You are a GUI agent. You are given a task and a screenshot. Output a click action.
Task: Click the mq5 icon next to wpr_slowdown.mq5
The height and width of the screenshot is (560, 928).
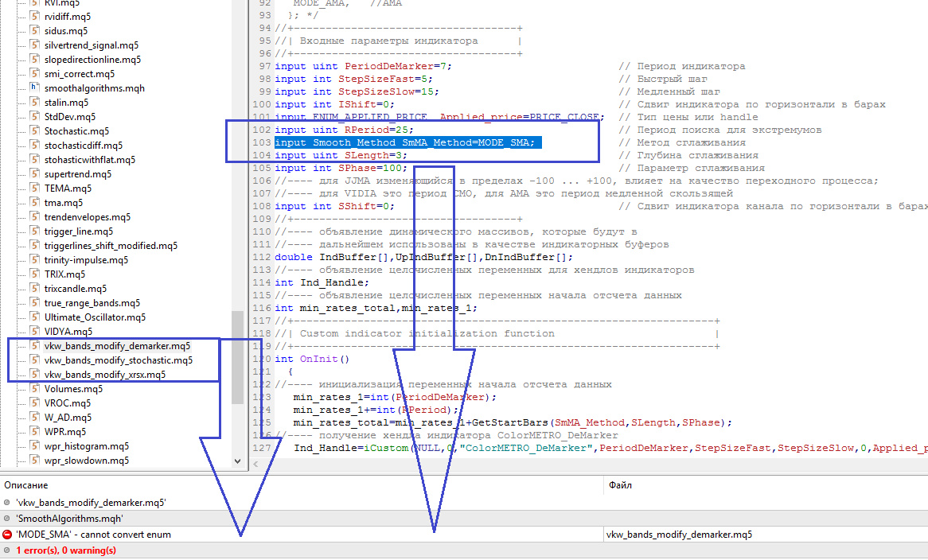point(33,460)
